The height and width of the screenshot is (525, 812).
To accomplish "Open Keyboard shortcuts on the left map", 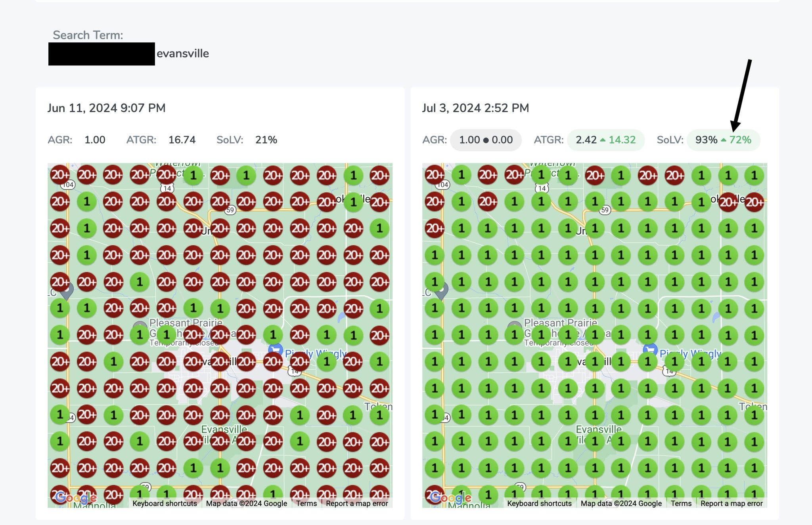I will tap(165, 503).
